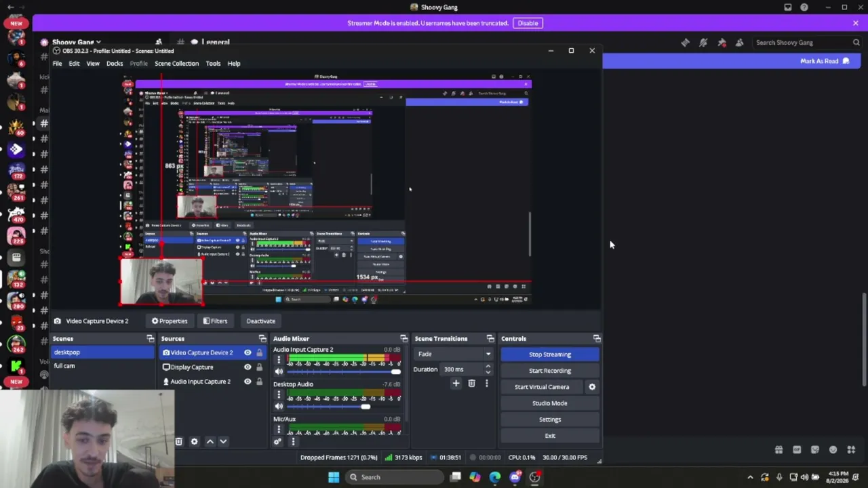Hide Display Capture source with eye icon

pyautogui.click(x=248, y=367)
